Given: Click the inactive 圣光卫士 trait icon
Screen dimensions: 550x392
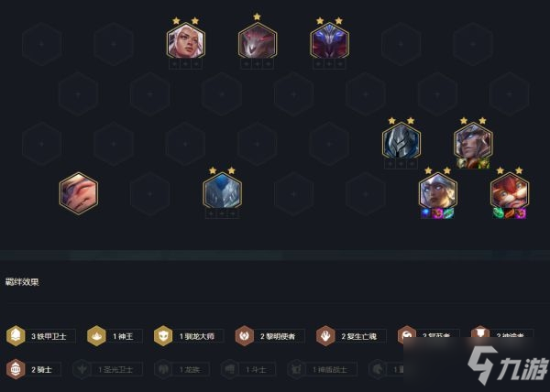Looking at the screenshot, I should click(x=82, y=369).
